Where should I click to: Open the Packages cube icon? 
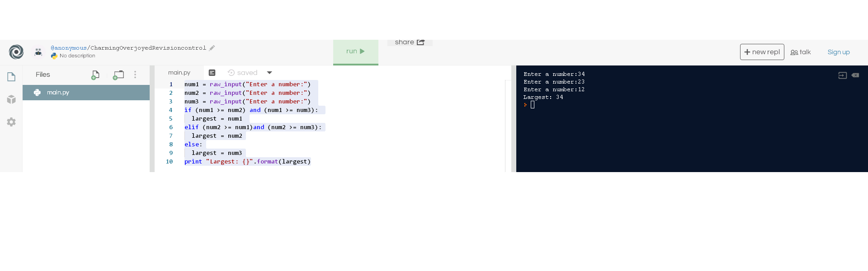11,99
